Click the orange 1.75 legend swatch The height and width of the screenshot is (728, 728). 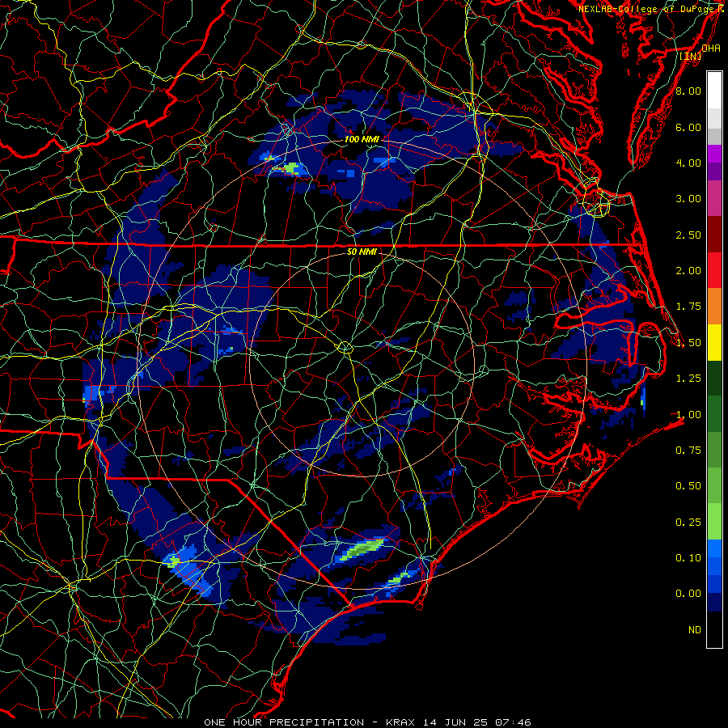click(x=714, y=306)
